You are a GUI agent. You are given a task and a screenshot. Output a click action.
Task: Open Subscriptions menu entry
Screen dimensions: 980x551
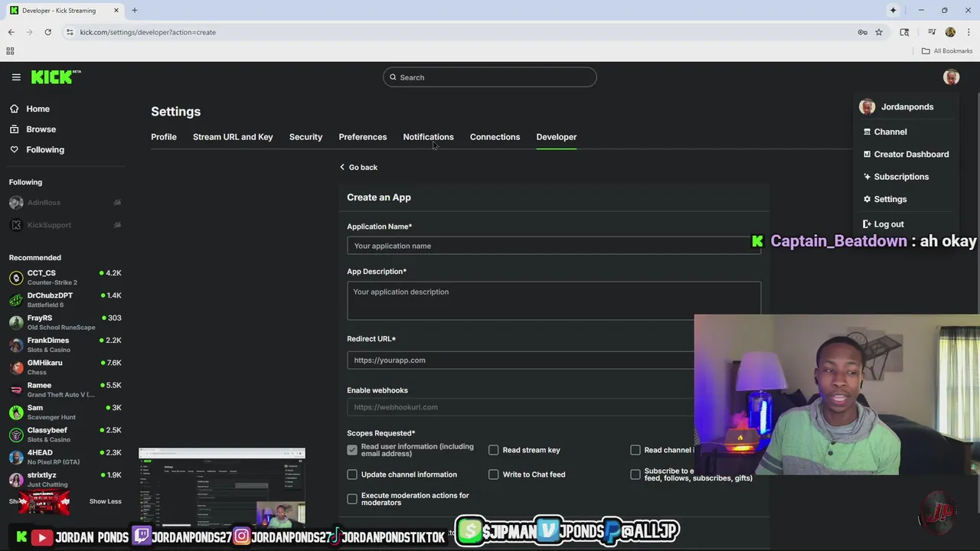coord(896,177)
